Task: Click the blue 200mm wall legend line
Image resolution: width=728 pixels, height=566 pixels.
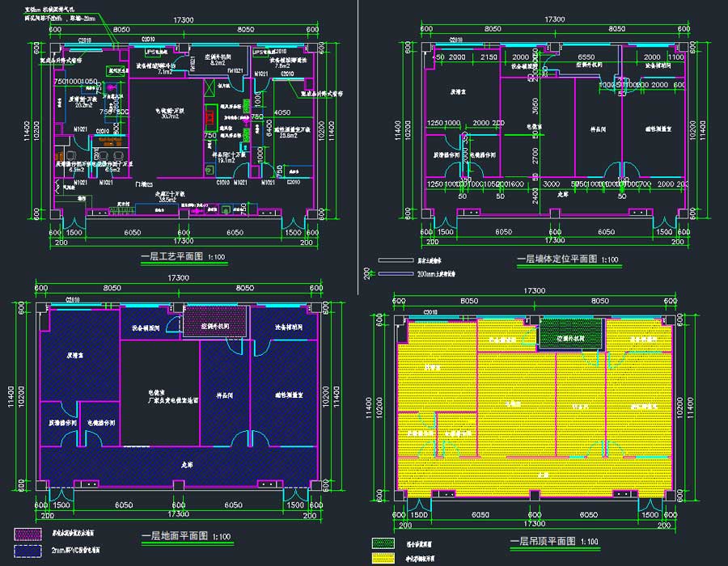Action: (396, 274)
